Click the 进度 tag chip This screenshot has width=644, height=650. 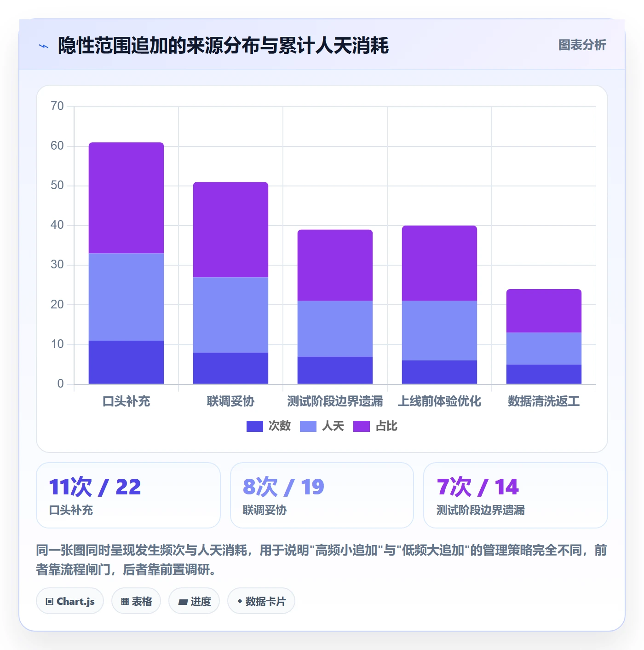pos(194,601)
